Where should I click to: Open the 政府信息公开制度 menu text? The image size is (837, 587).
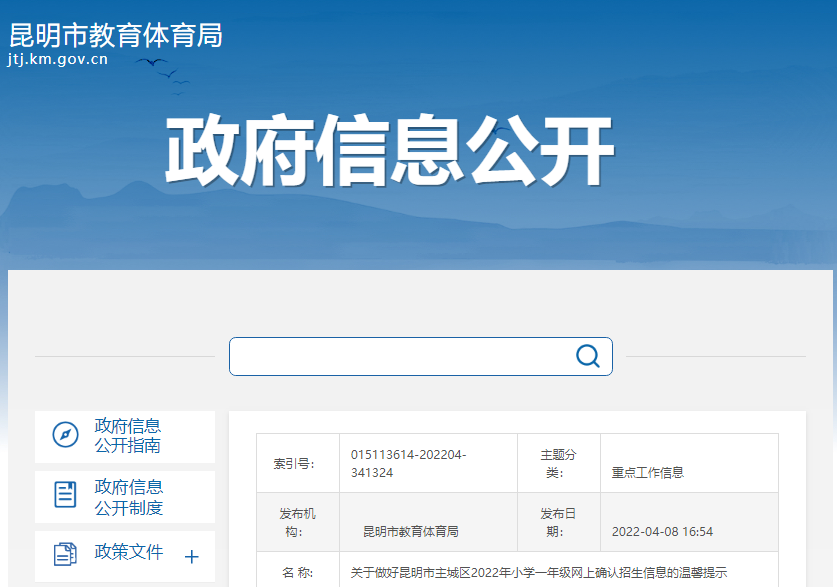pos(128,497)
